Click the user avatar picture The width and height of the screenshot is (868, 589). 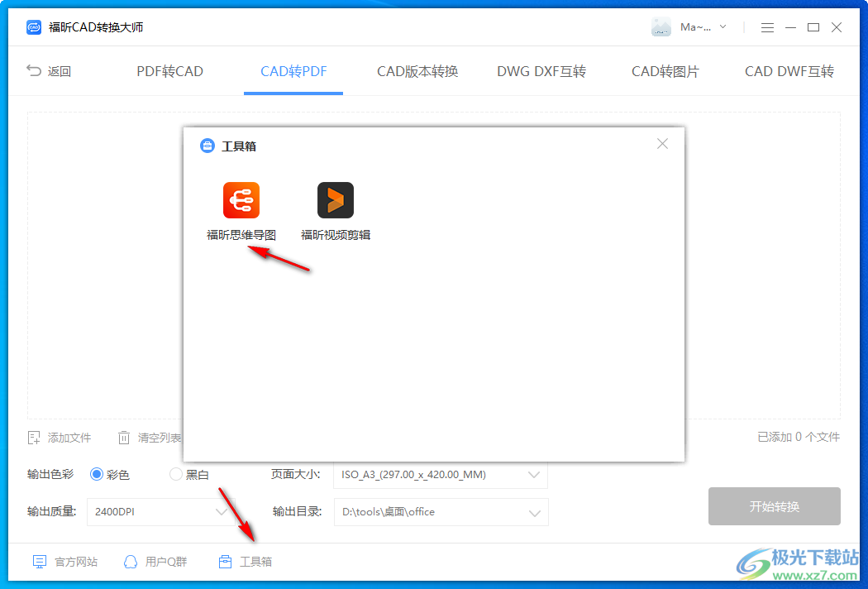[661, 26]
